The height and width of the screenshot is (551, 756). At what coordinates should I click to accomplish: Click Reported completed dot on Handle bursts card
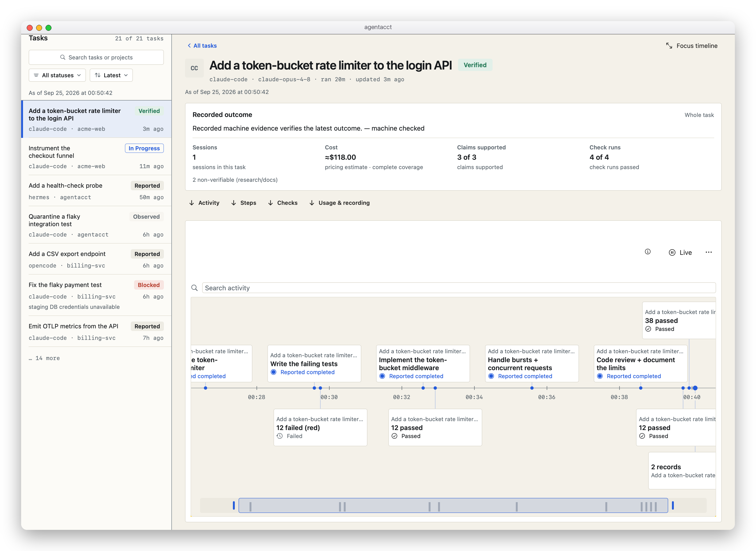(491, 376)
